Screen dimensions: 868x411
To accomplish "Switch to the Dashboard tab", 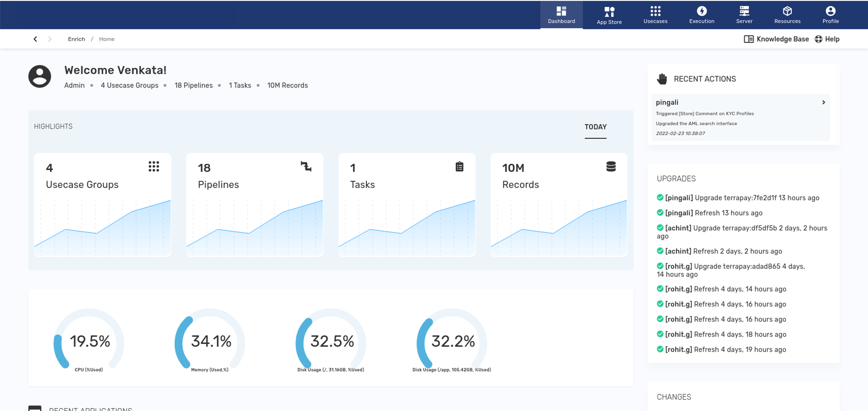I will click(561, 15).
